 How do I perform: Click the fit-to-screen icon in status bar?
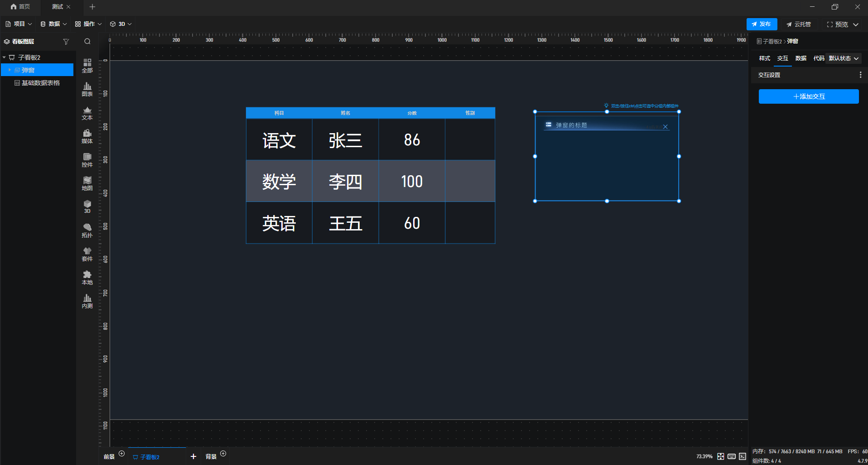tap(720, 456)
